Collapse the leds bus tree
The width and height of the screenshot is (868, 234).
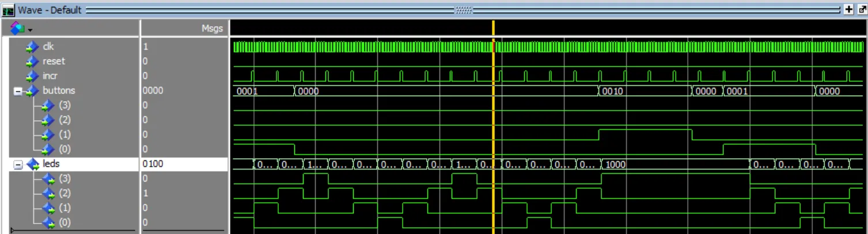(17, 164)
